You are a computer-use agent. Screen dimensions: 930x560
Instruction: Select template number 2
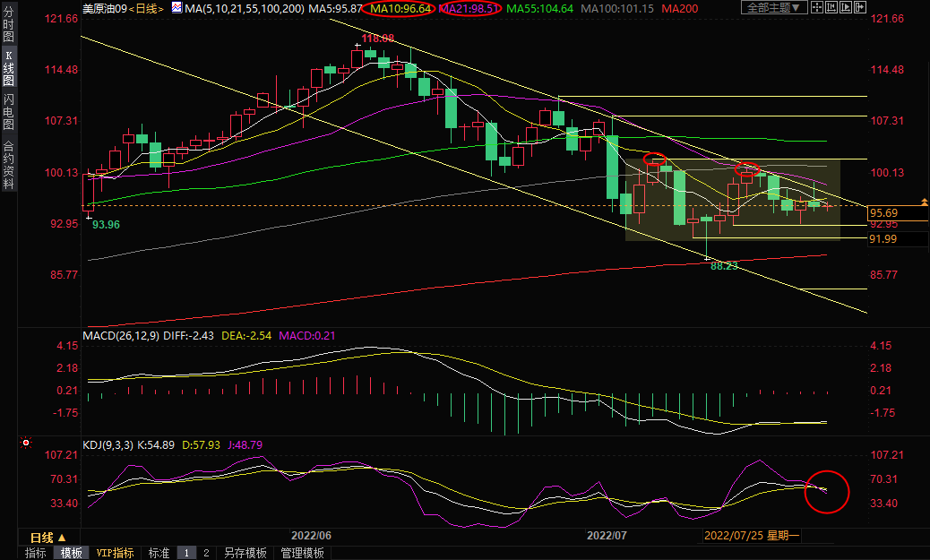[x=205, y=553]
